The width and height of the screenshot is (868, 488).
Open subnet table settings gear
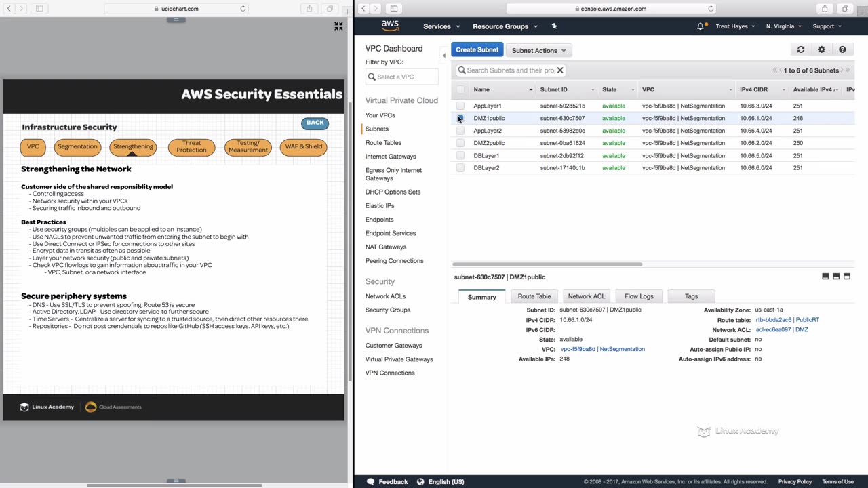pyautogui.click(x=821, y=49)
